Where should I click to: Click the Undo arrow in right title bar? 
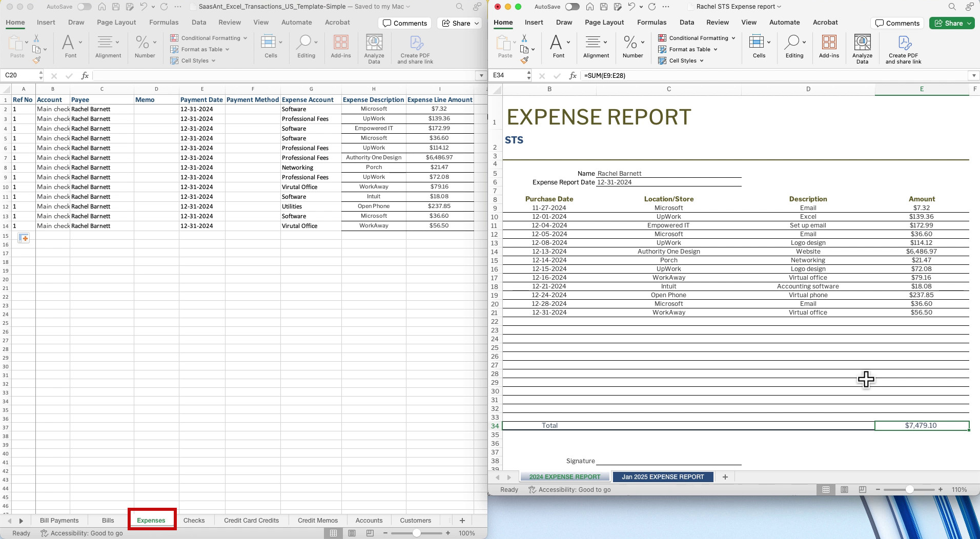tap(631, 7)
